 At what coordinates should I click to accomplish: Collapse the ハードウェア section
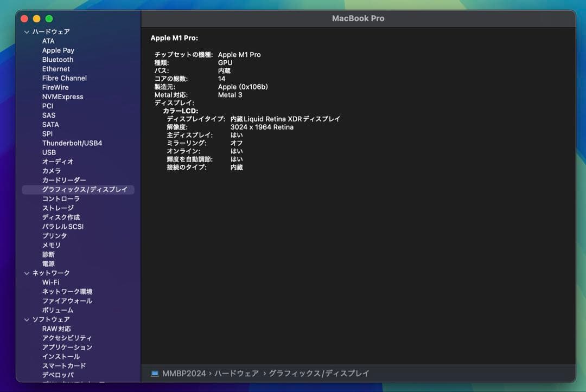[26, 31]
